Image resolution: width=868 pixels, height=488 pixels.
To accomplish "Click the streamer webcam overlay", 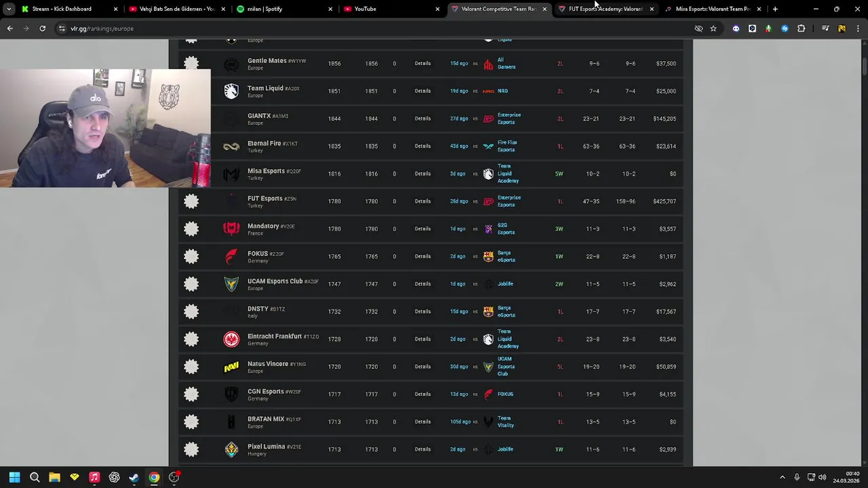I will coord(105,128).
